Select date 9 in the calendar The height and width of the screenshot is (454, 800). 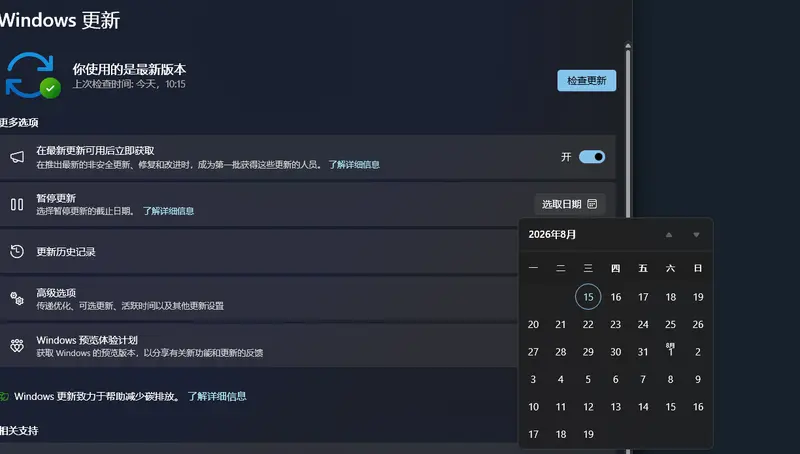click(698, 380)
